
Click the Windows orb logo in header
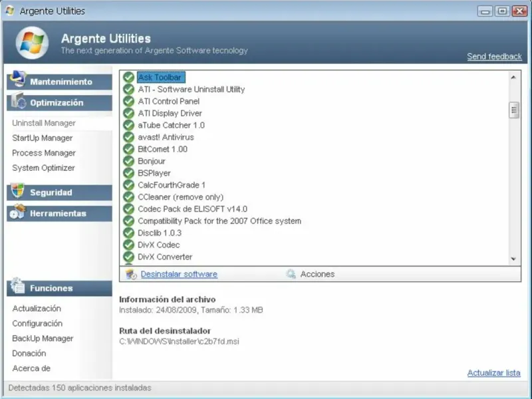point(32,43)
